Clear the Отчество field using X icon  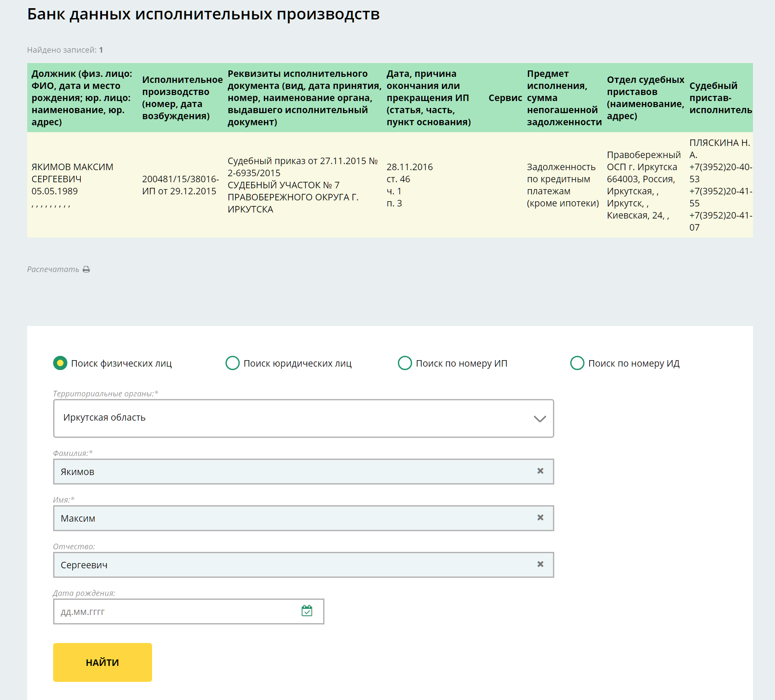[x=540, y=564]
